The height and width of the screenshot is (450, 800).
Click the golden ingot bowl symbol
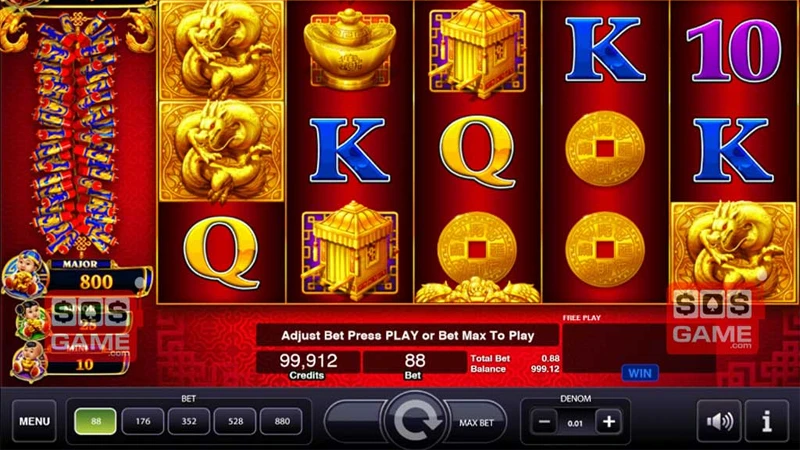coord(350,49)
